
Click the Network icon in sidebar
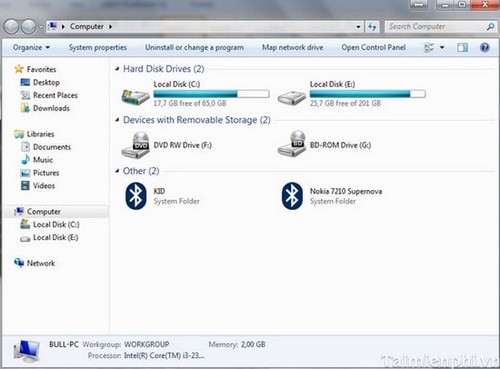click(x=19, y=263)
